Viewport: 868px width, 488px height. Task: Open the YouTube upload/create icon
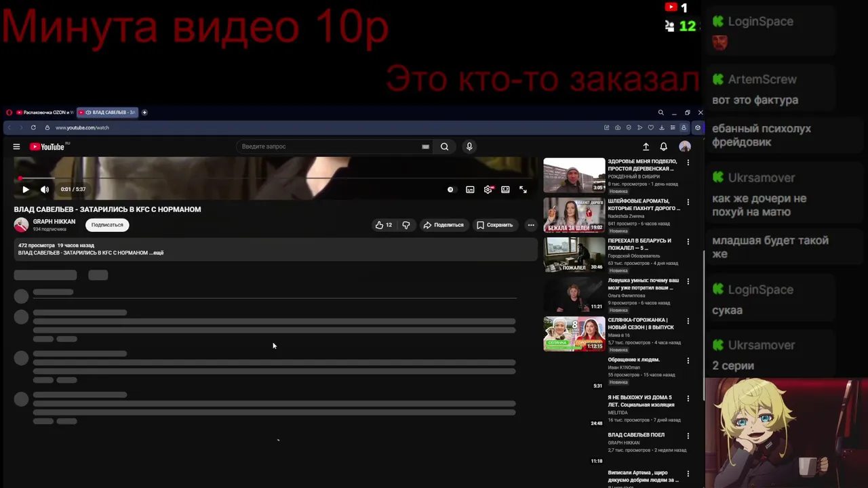click(646, 146)
